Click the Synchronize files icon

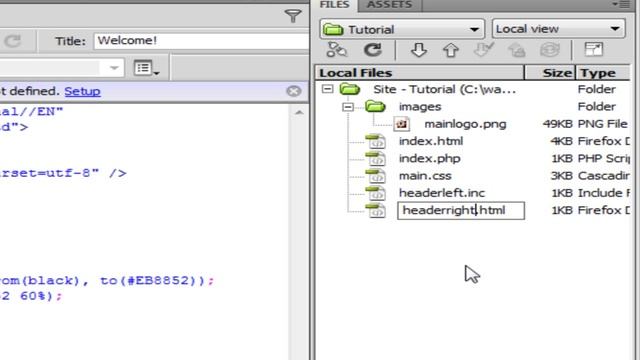(x=549, y=50)
